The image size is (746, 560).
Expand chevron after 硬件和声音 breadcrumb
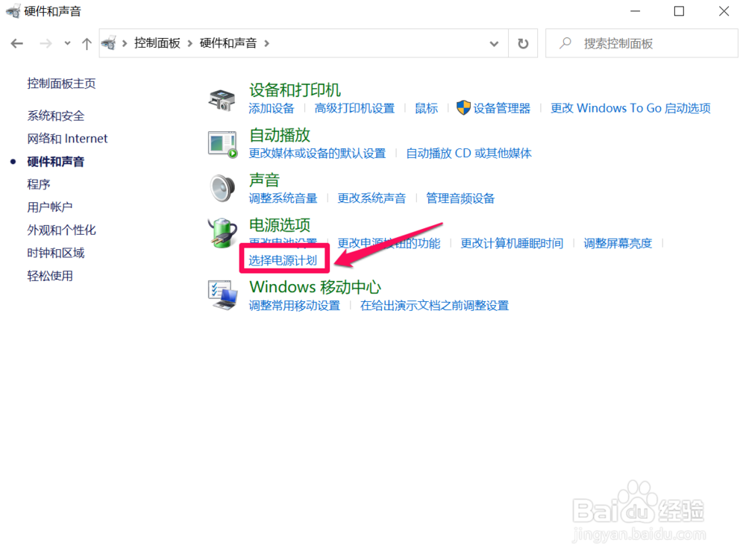click(266, 43)
